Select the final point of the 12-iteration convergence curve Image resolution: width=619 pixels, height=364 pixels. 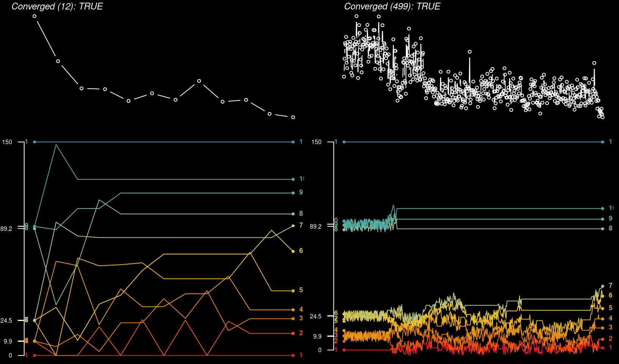click(x=293, y=117)
